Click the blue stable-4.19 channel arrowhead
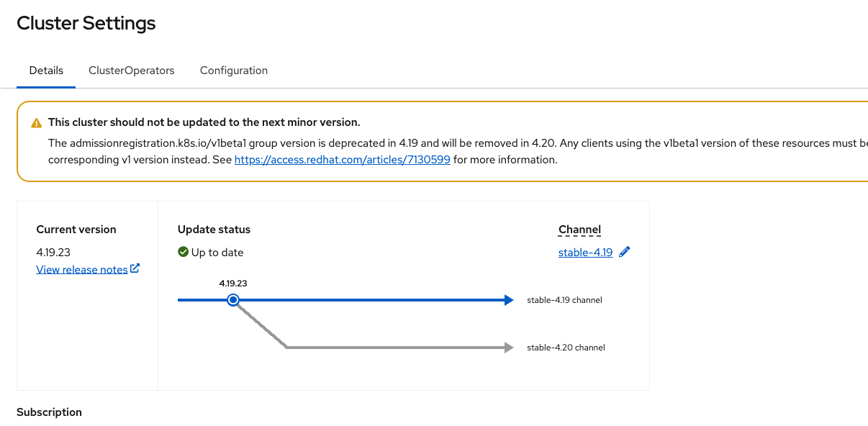The image size is (868, 426). point(509,300)
